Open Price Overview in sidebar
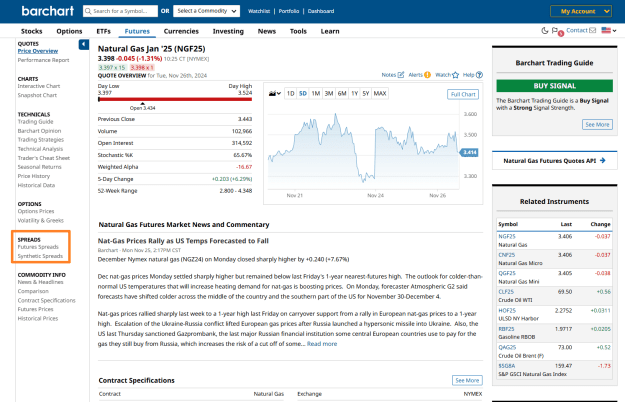 click(x=38, y=51)
